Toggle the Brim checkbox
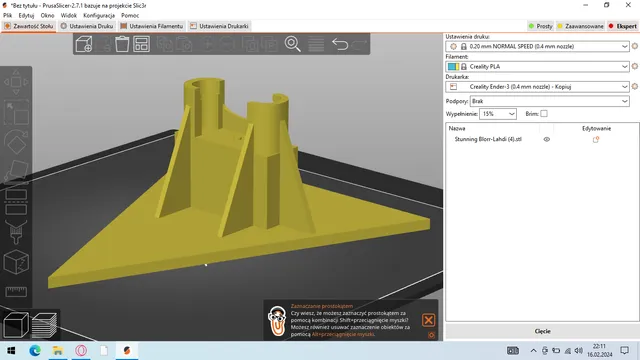The height and width of the screenshot is (360, 640). 544,113
